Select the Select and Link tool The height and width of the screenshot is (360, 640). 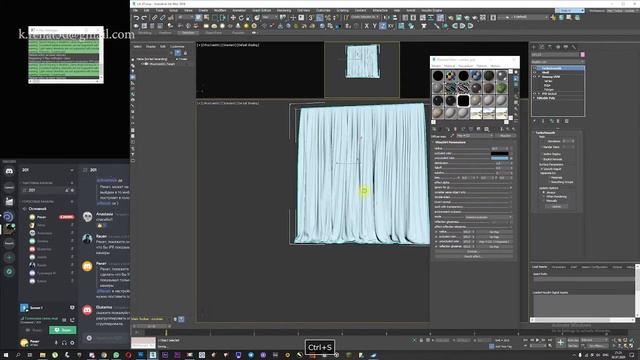(x=154, y=18)
